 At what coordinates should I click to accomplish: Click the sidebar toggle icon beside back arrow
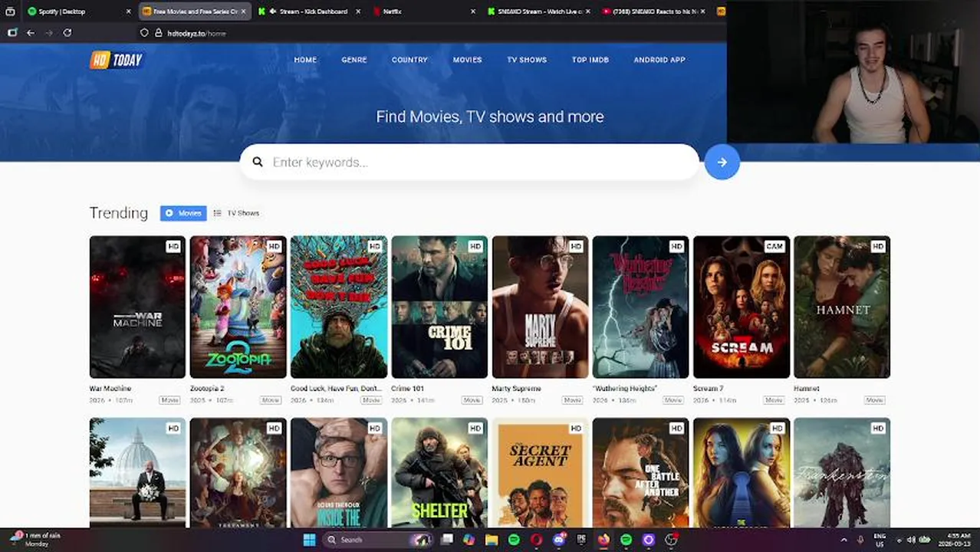click(x=12, y=33)
